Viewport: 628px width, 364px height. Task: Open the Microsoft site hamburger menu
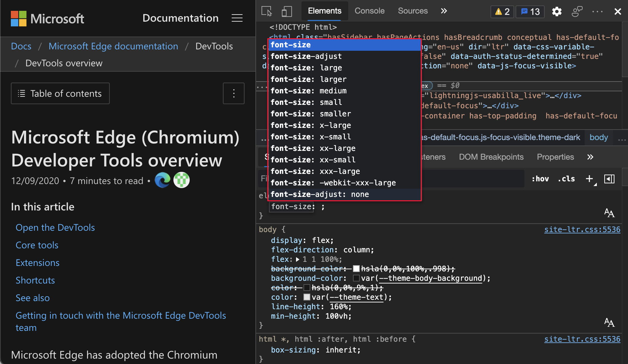click(x=237, y=18)
